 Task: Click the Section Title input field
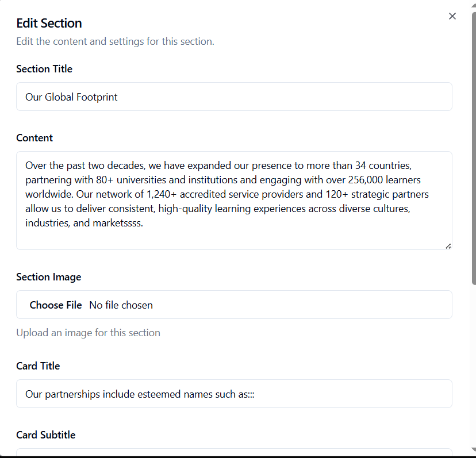tap(234, 97)
